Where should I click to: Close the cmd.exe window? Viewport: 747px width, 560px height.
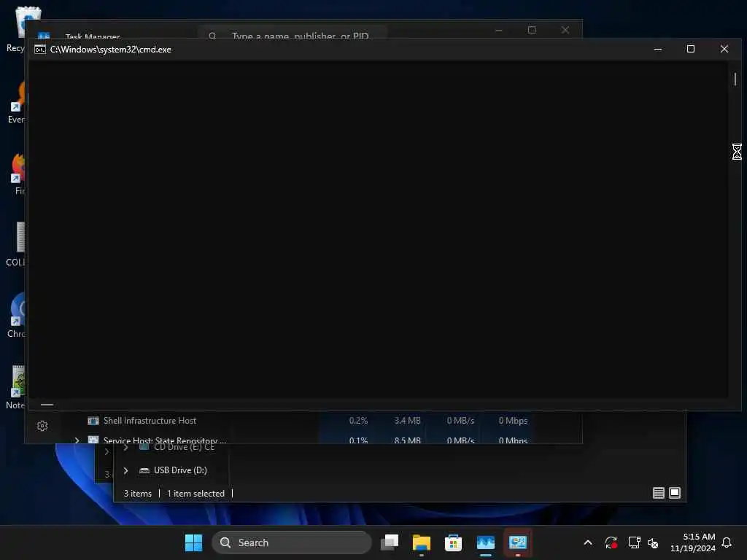tap(724, 49)
